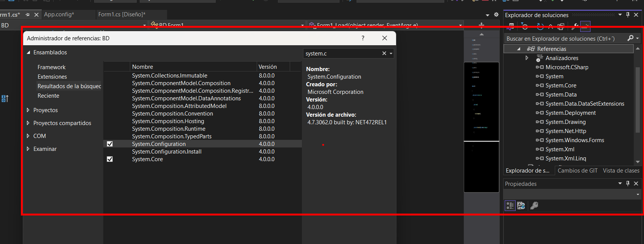Expand the Proyectos section
This screenshot has height=244, width=644.
pyautogui.click(x=28, y=110)
